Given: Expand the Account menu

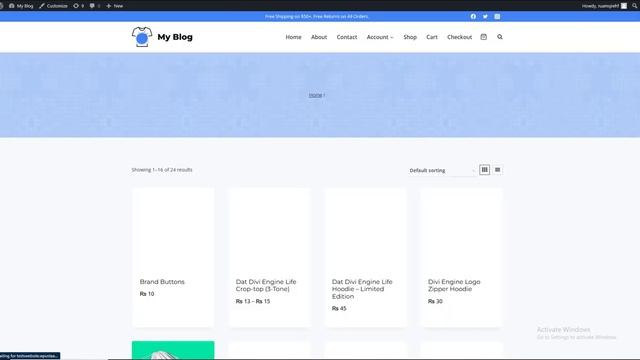Looking at the screenshot, I should tap(380, 37).
